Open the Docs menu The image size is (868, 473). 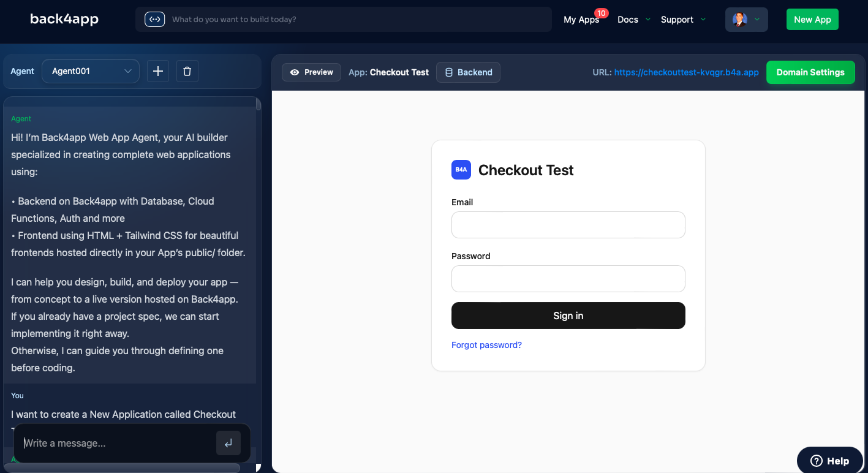click(628, 20)
